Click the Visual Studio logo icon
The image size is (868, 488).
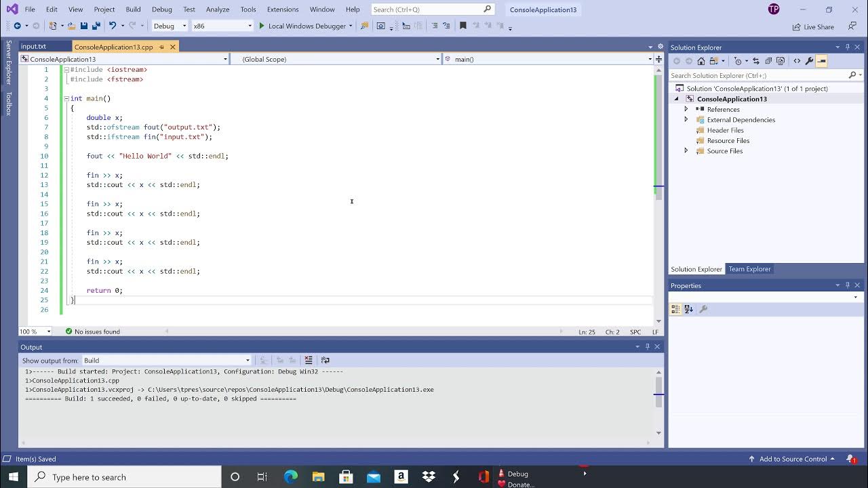[12, 9]
